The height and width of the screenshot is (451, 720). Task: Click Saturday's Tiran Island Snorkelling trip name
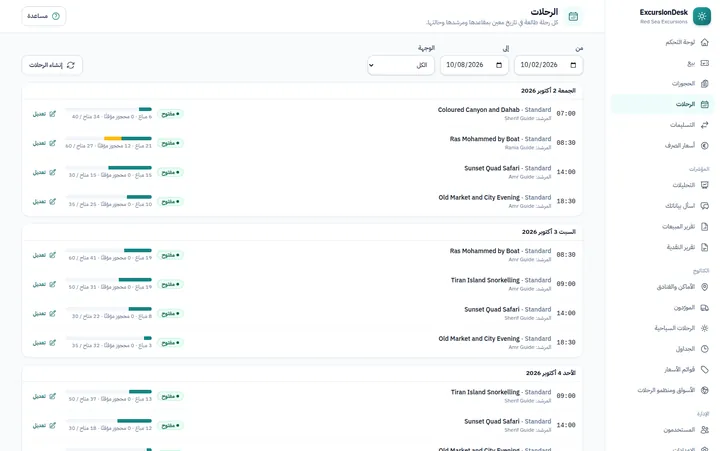(485, 280)
